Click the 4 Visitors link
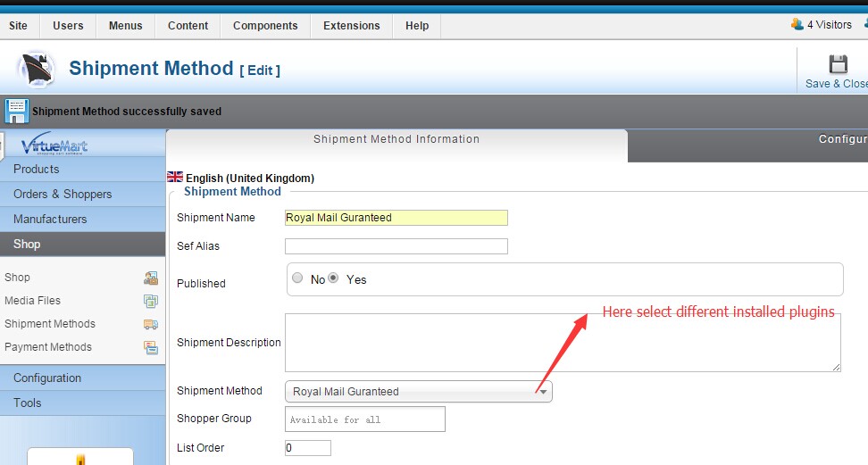Screen dimensions: 868x465 click(x=830, y=25)
